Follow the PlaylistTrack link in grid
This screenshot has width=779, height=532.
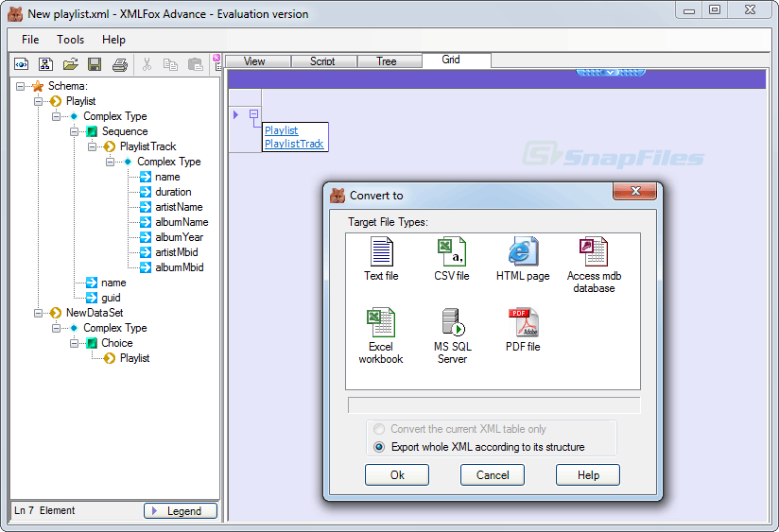pos(294,144)
